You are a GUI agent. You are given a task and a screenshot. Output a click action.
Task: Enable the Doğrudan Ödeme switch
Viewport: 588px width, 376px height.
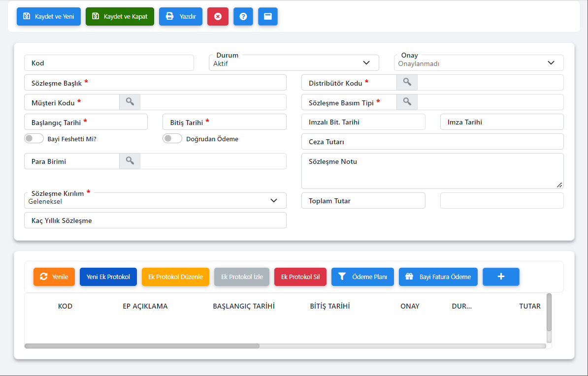click(172, 139)
